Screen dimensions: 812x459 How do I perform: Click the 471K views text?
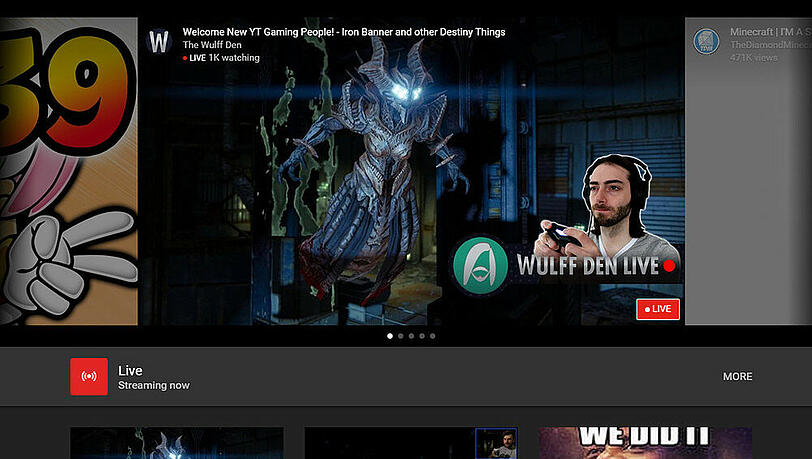(x=753, y=58)
